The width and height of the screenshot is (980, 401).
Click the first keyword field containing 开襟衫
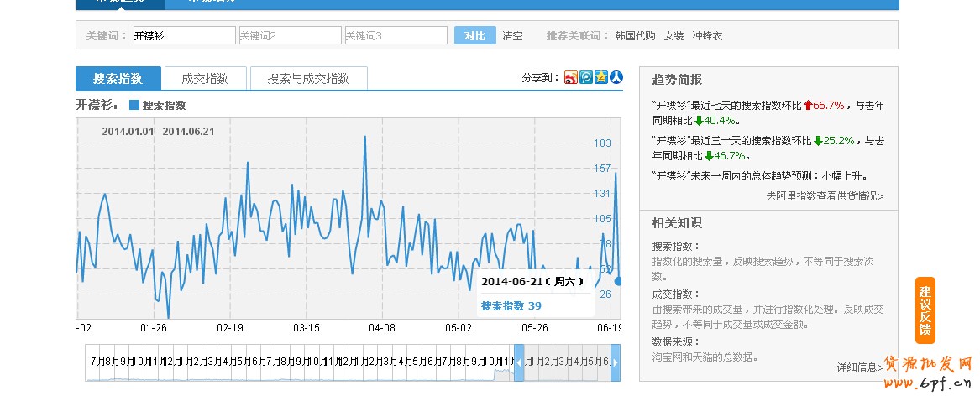pyautogui.click(x=183, y=36)
